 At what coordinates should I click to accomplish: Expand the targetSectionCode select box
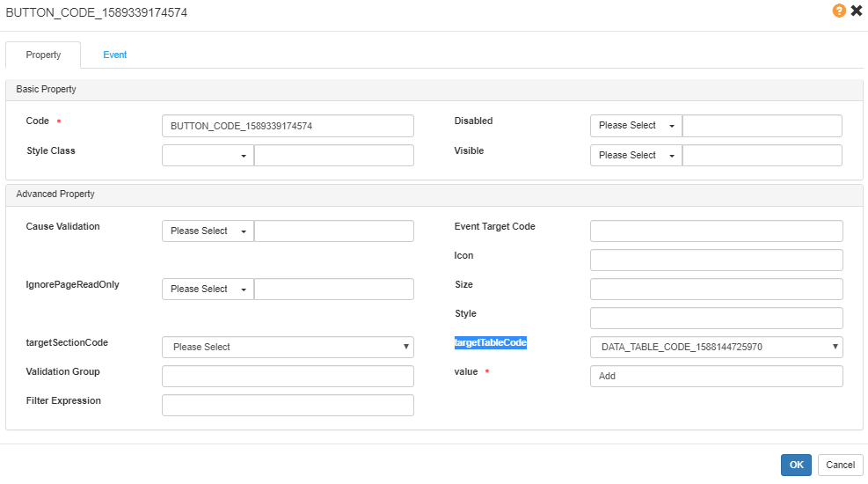(x=288, y=348)
